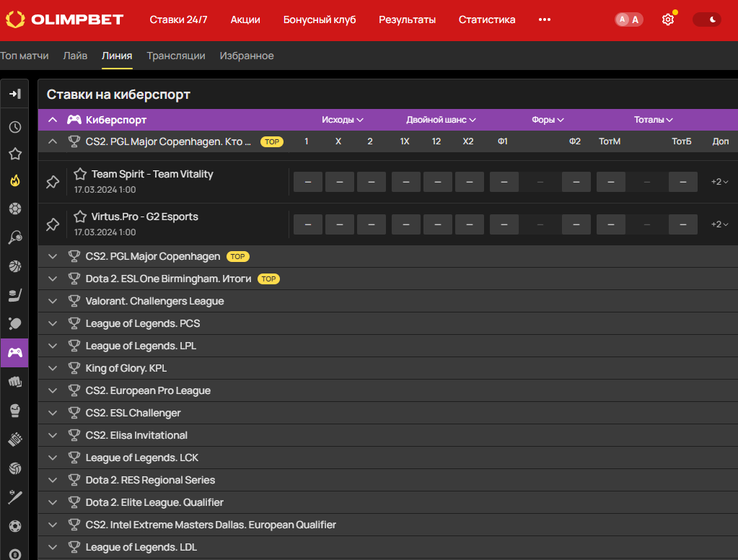Switch to Трансляции tab
This screenshot has height=560, width=738.
(176, 56)
